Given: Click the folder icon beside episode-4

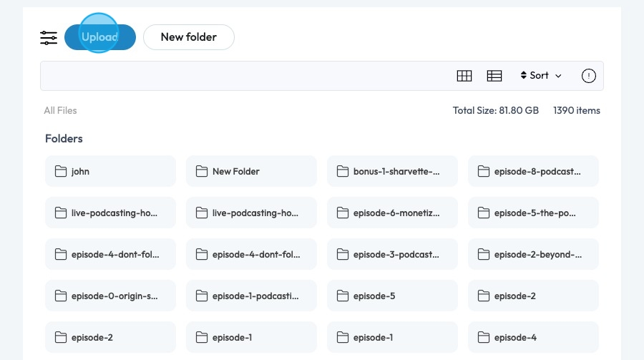Looking at the screenshot, I should pos(483,338).
